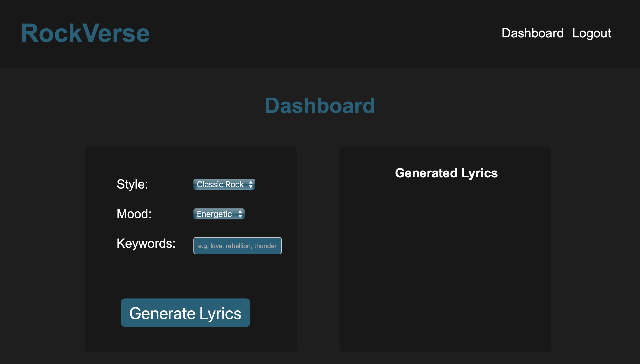Viewport: 640px width, 364px height.
Task: Click the RockVerse logo
Action: point(85,33)
